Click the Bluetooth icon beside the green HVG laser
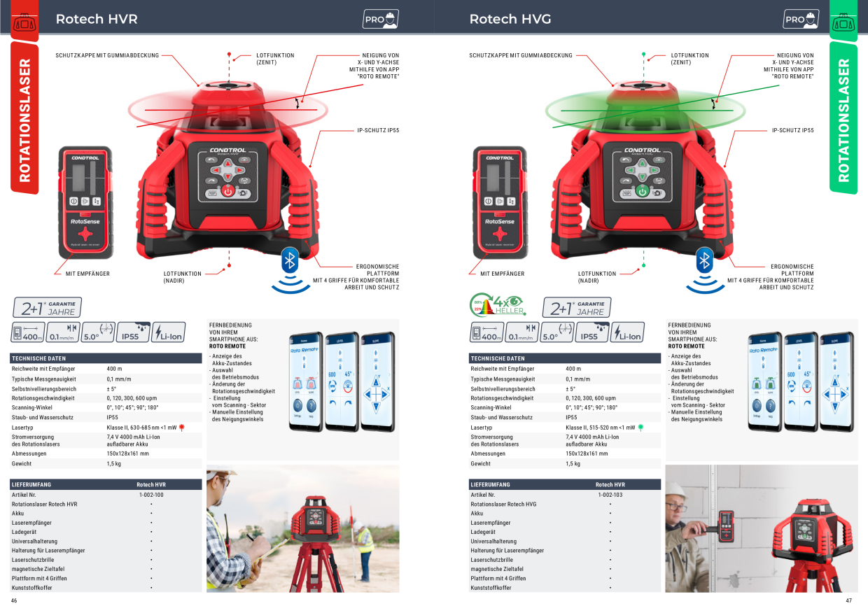868x613 pixels. 705,260
